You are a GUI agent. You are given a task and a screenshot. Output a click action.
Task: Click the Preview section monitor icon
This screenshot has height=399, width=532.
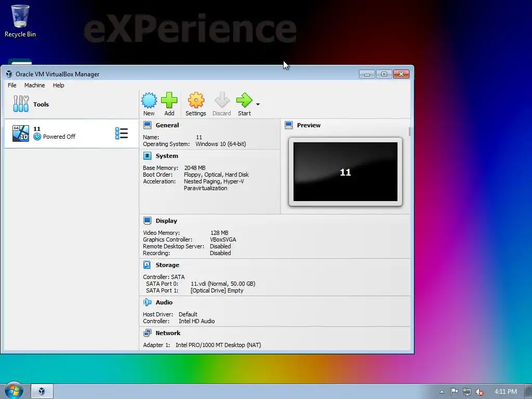click(289, 125)
